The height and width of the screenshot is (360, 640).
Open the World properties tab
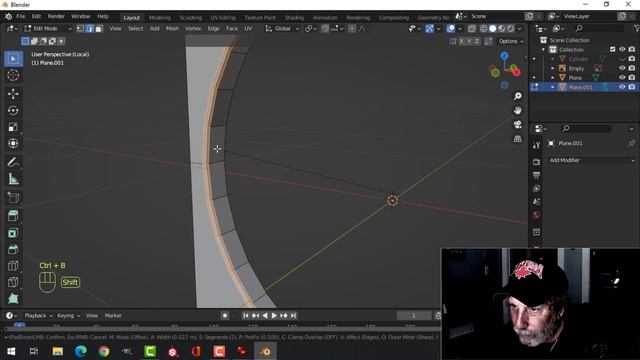click(x=536, y=215)
